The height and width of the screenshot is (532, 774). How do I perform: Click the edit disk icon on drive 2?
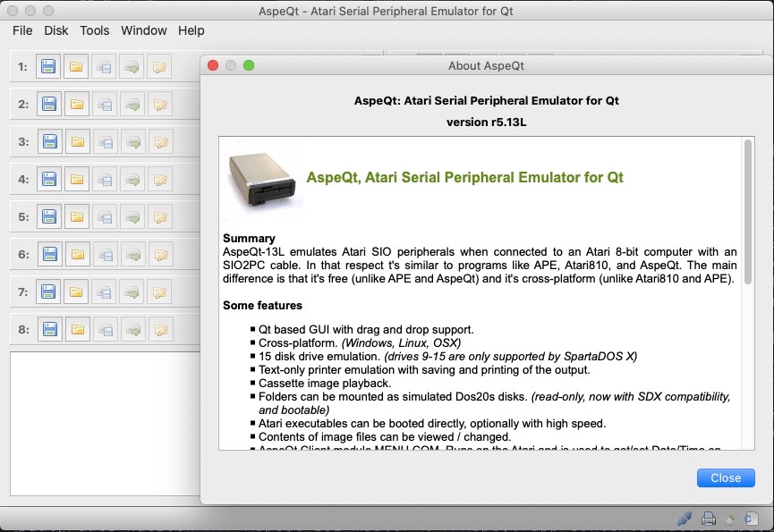click(x=159, y=104)
